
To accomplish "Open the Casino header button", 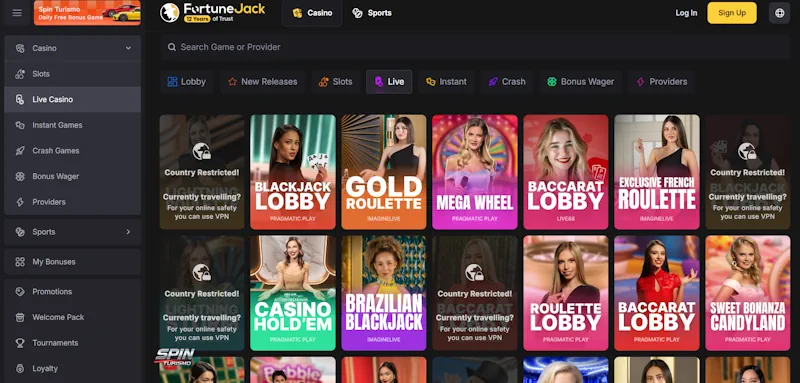I will pyautogui.click(x=312, y=13).
